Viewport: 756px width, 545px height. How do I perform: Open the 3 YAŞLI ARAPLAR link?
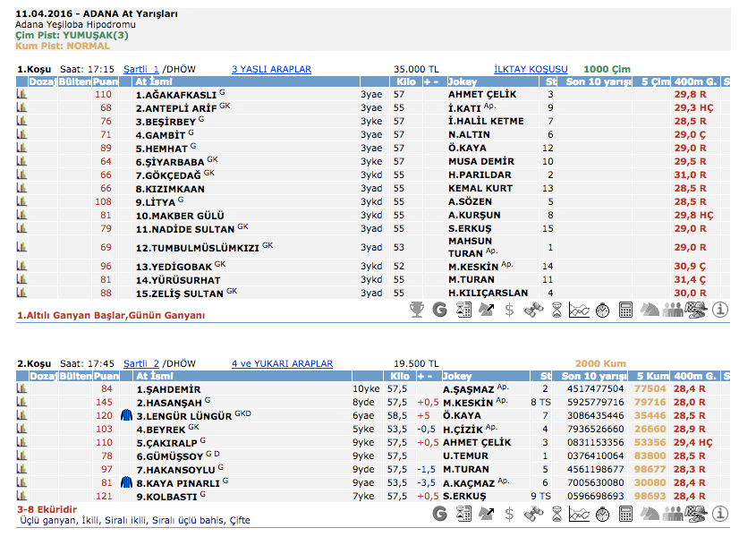tap(271, 69)
